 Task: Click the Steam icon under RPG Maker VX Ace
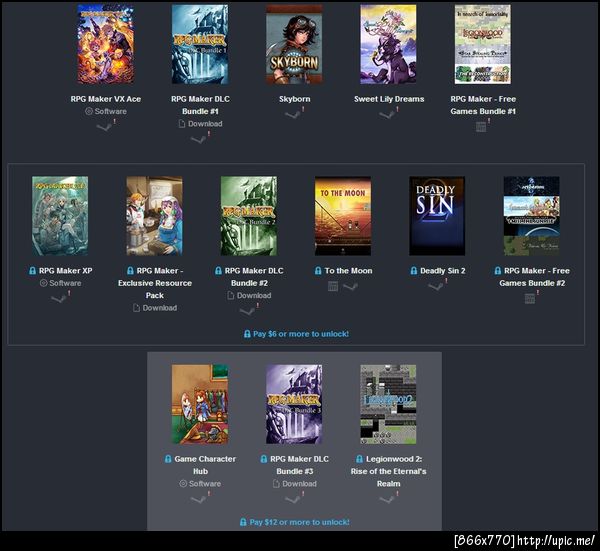pyautogui.click(x=104, y=127)
